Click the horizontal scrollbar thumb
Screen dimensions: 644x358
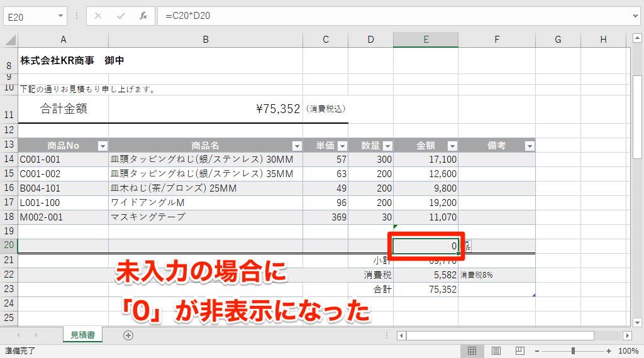pos(500,336)
